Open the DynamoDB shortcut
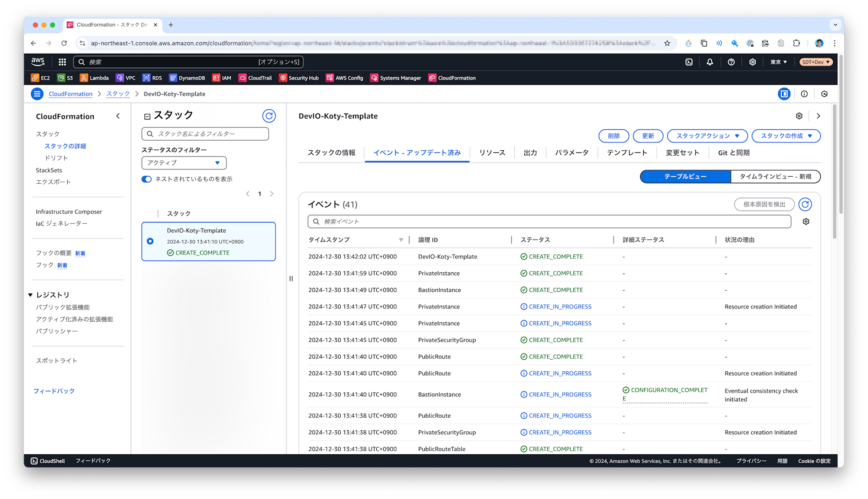Screen dimensions: 868x499 (187, 78)
